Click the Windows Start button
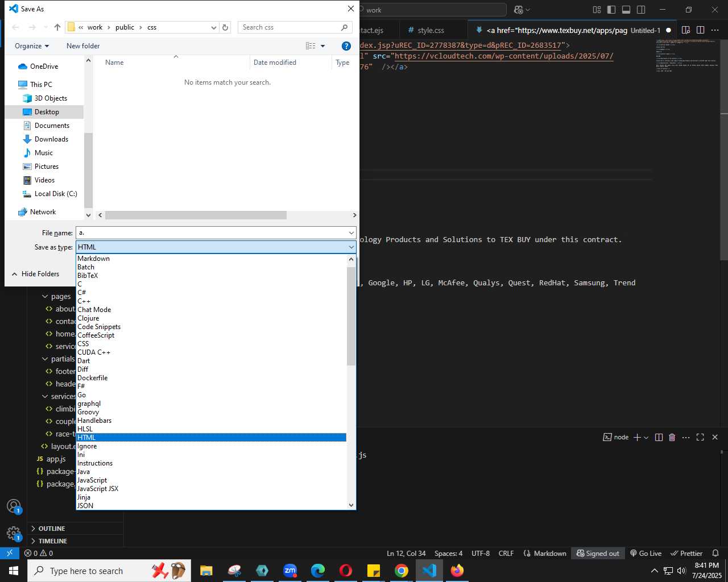Image resolution: width=728 pixels, height=582 pixels. click(x=14, y=571)
